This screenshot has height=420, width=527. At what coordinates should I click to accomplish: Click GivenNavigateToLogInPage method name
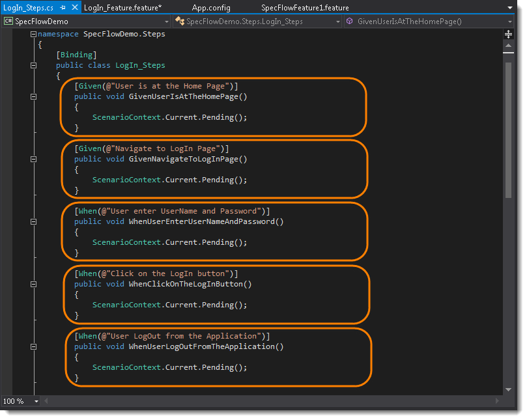click(x=184, y=159)
